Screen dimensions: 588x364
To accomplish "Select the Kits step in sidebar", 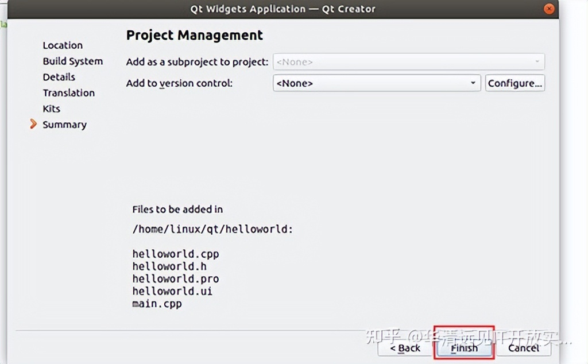I will point(51,109).
